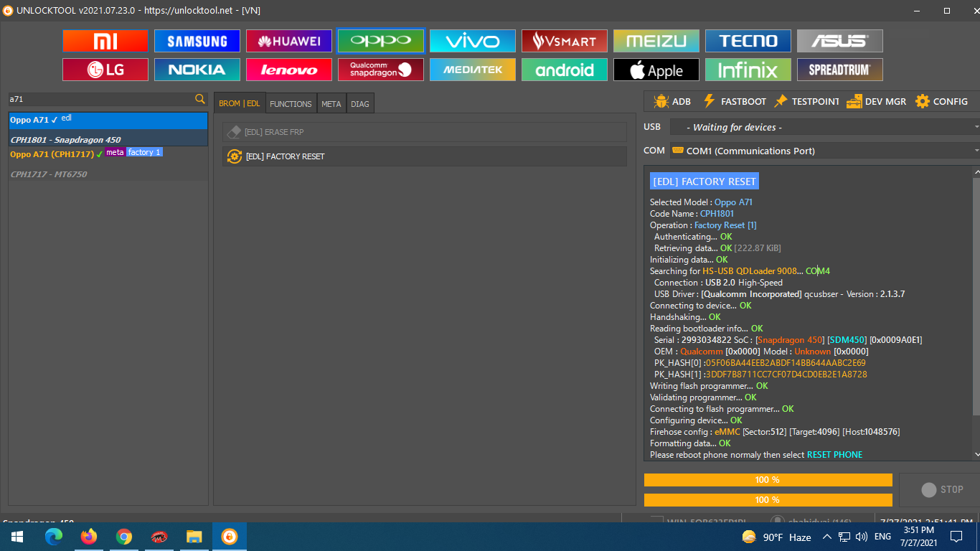Open File Explorer from the taskbar
This screenshot has height=551, width=980.
pyautogui.click(x=194, y=537)
